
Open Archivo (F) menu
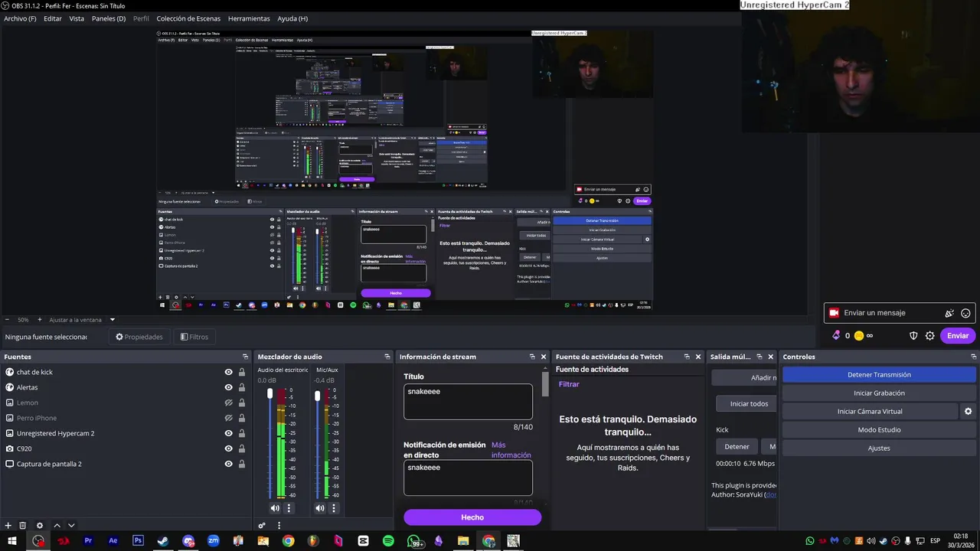pyautogui.click(x=20, y=18)
